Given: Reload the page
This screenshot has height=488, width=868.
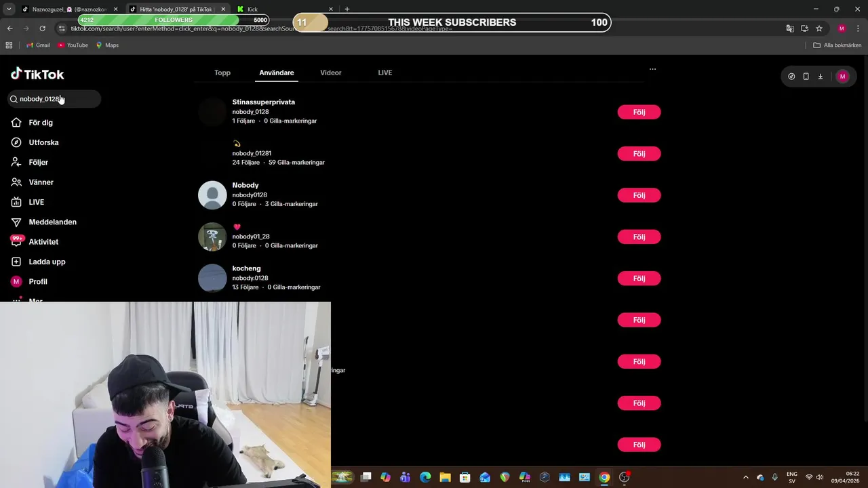Looking at the screenshot, I should 42,28.
